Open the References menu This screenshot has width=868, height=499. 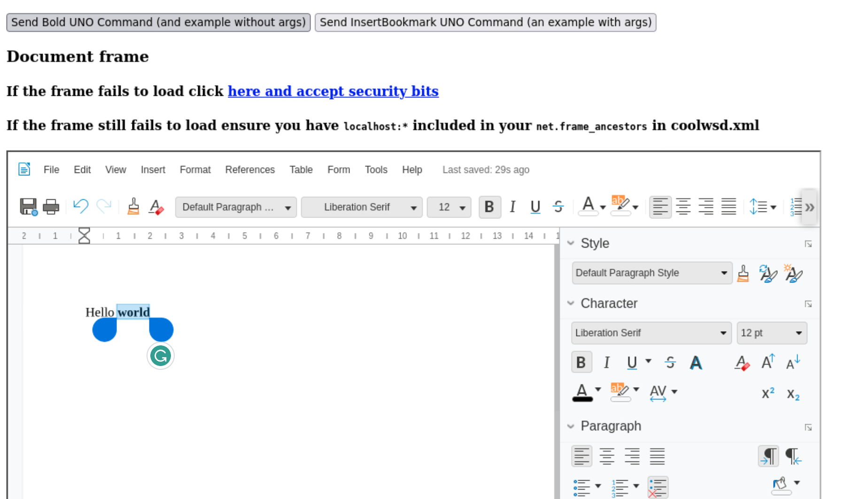[250, 170]
